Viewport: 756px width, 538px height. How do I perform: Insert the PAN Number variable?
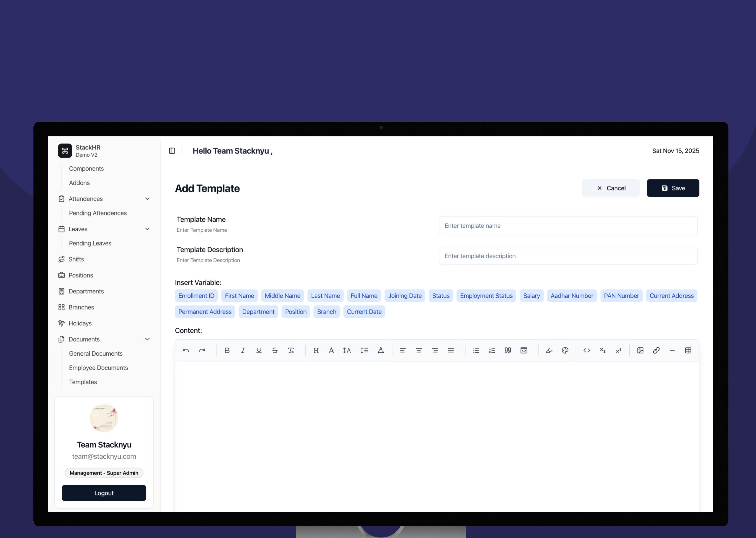tap(621, 296)
